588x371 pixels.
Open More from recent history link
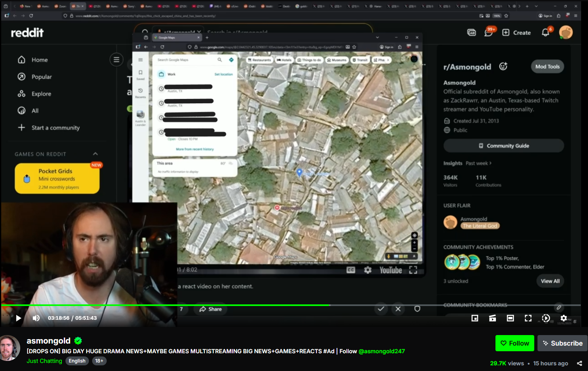pos(195,149)
